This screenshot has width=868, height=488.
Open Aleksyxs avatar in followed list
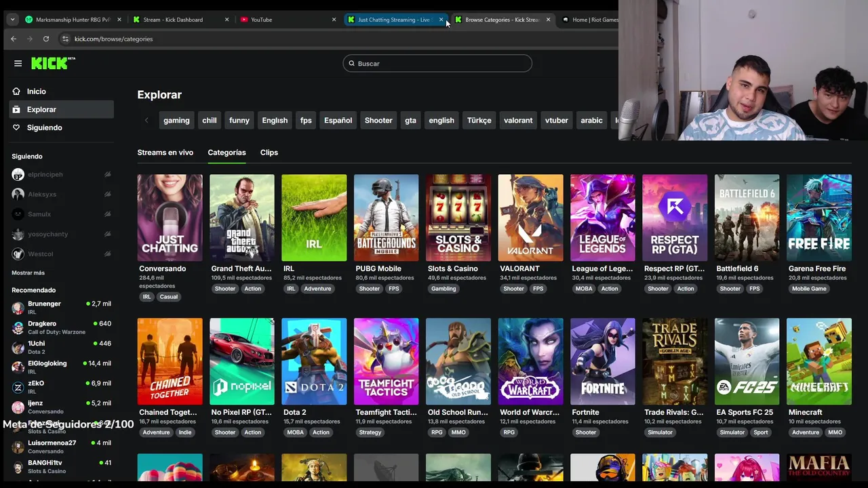pos(18,195)
